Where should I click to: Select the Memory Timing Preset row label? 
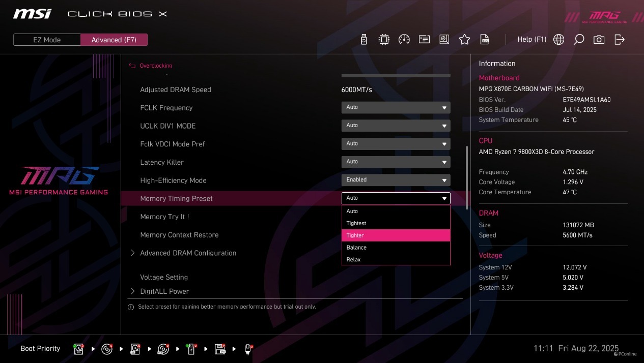(x=176, y=198)
